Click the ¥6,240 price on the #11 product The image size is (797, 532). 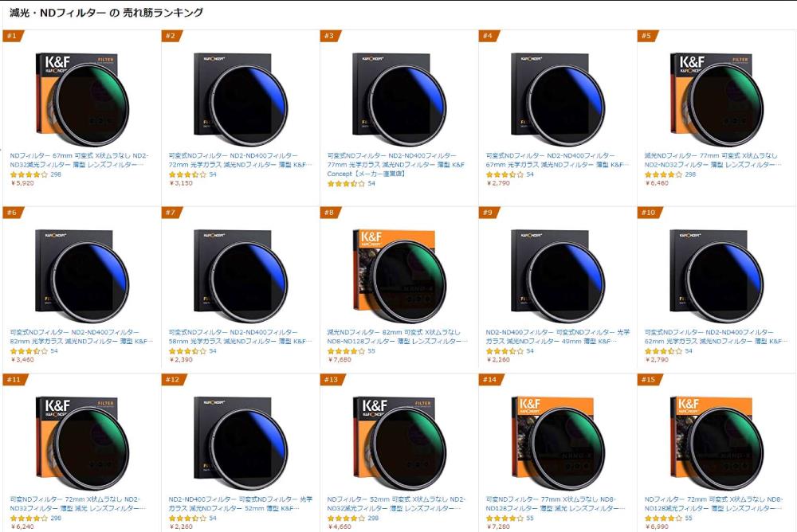tap(22, 526)
